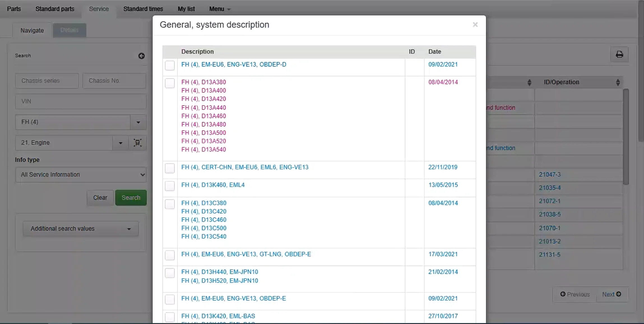The height and width of the screenshot is (324, 644).
Task: Open the FH (4) model dropdown
Action: pos(138,122)
